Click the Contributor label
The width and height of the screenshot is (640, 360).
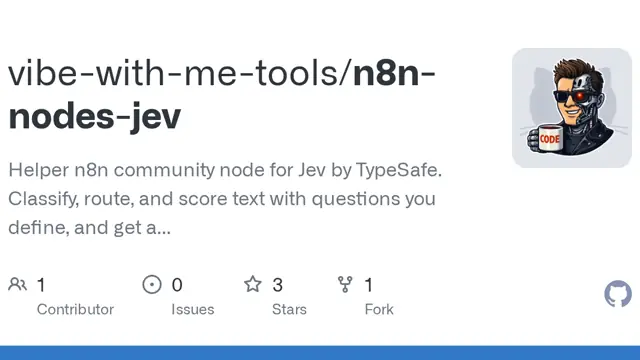pyautogui.click(x=75, y=309)
